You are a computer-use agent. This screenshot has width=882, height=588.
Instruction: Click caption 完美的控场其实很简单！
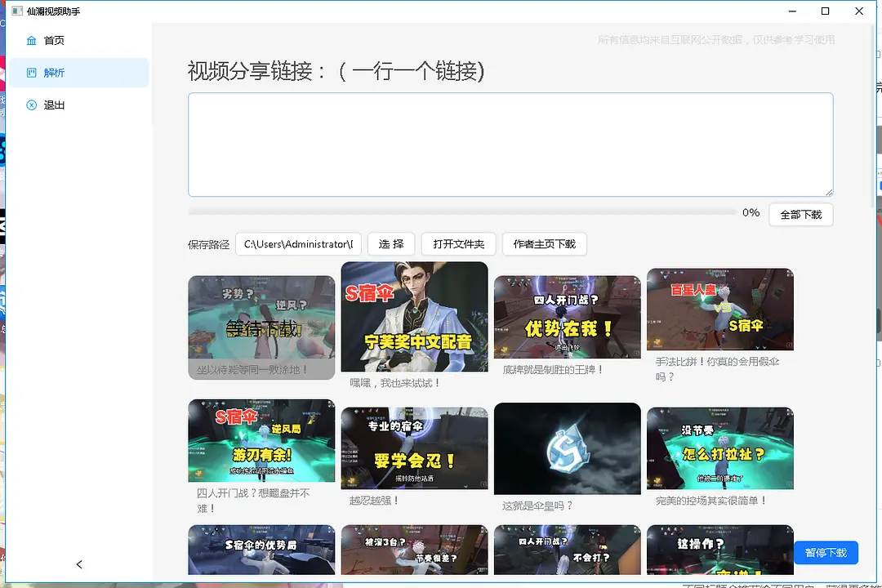tap(711, 501)
